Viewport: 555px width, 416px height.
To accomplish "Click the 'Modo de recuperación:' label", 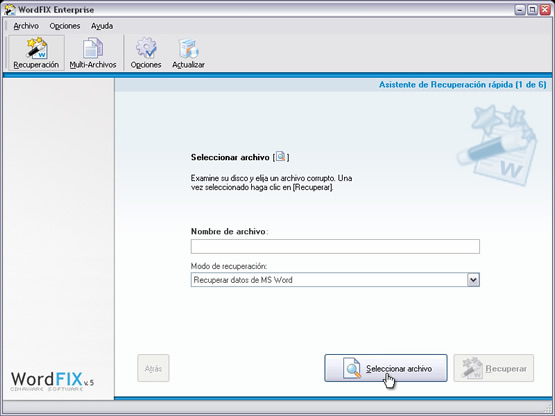I will click(229, 266).
